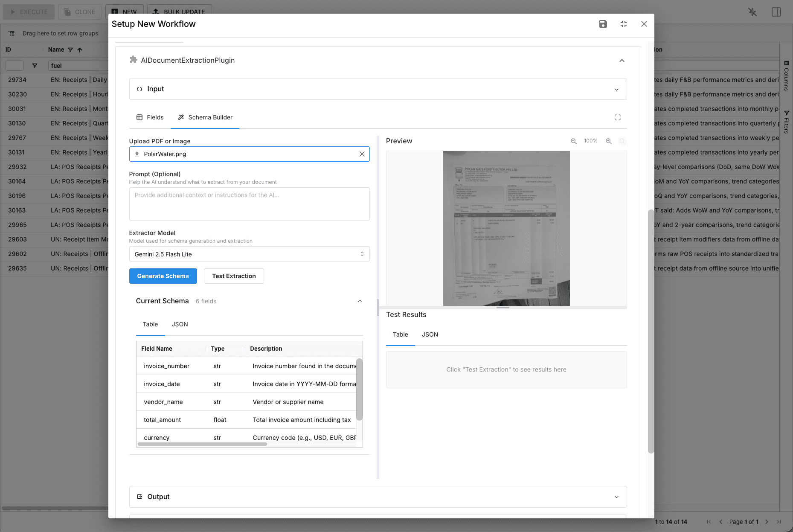Toggle the Name column ascending sort arrow

[80, 50]
